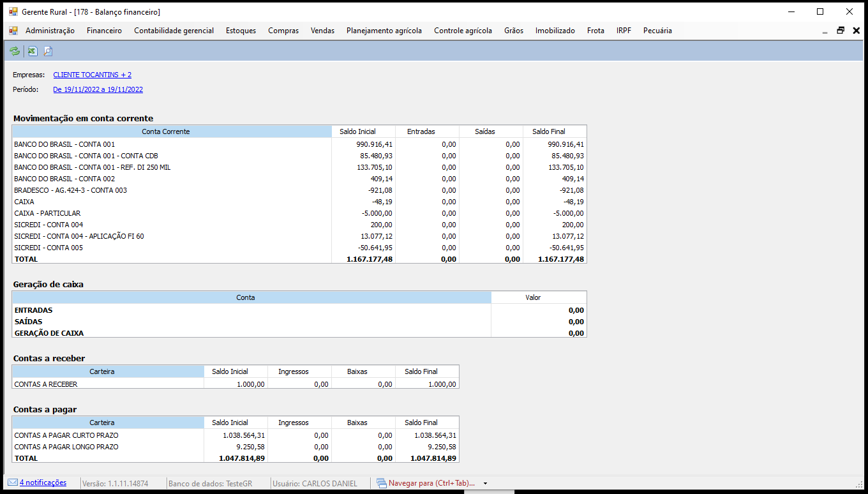Click the Conta header in Geração de caixa
868x494 pixels.
[x=251, y=297]
